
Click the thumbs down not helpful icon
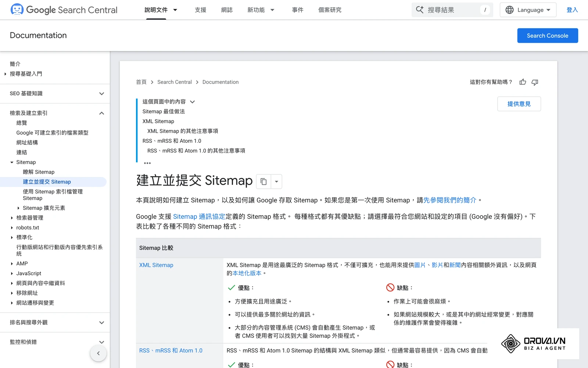pos(535,82)
